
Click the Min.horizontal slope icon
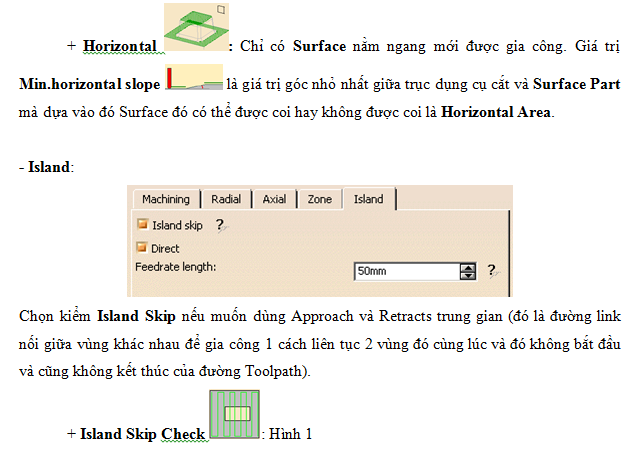coord(194,78)
